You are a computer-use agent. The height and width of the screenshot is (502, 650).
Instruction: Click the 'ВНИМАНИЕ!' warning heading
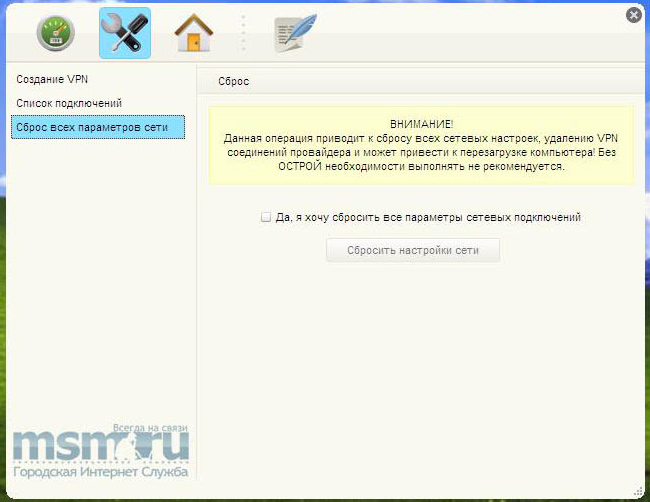click(x=422, y=124)
